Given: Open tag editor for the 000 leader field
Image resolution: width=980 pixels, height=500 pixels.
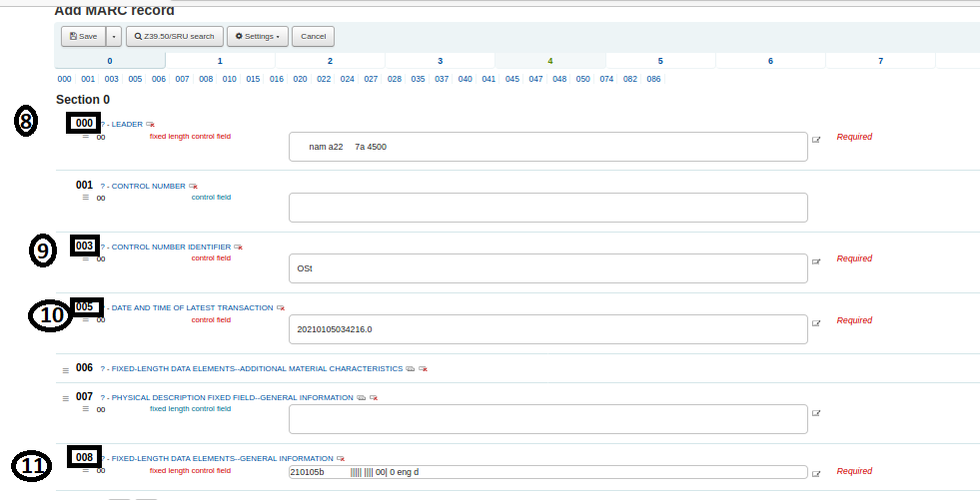Looking at the screenshot, I should point(815,140).
